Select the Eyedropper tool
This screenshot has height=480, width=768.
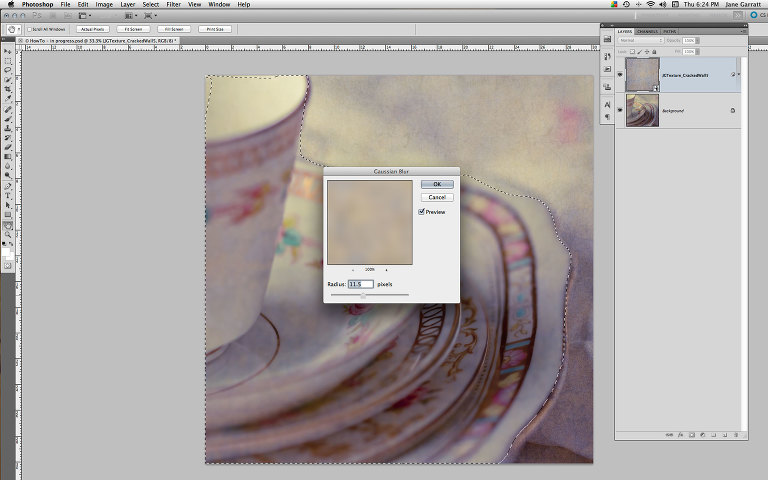(x=7, y=99)
